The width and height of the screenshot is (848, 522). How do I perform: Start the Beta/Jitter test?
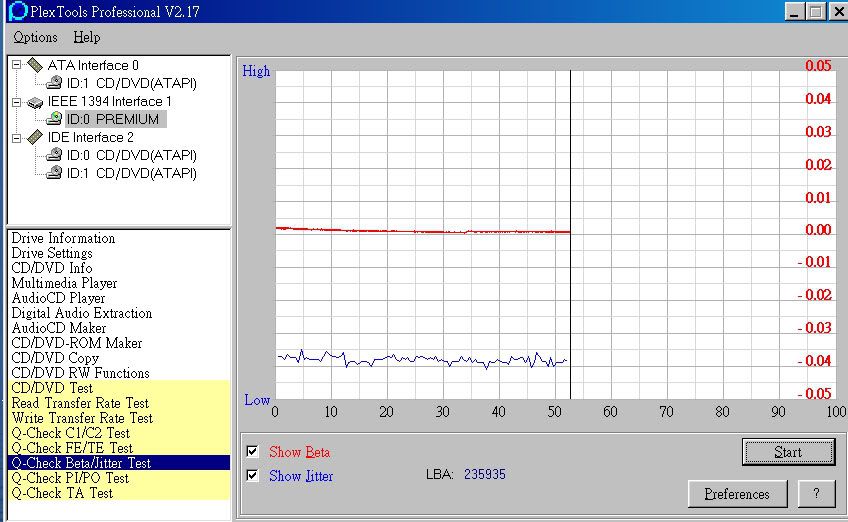[x=788, y=452]
